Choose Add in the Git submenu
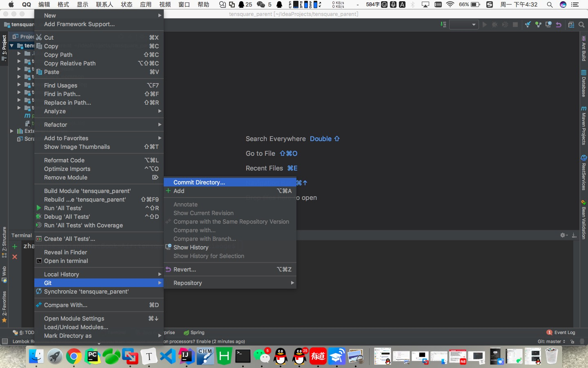 [x=230, y=191]
